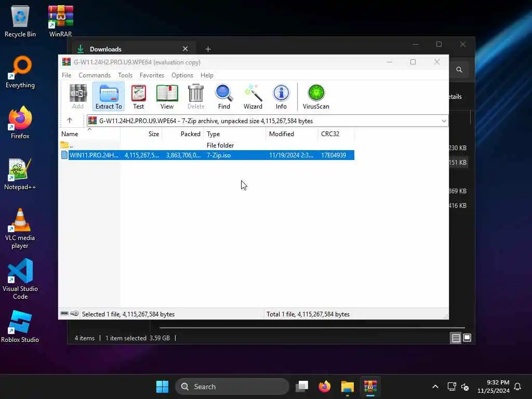The width and height of the screenshot is (532, 399).
Task: Click the WinRAR taskbar icon
Action: pyautogui.click(x=370, y=387)
